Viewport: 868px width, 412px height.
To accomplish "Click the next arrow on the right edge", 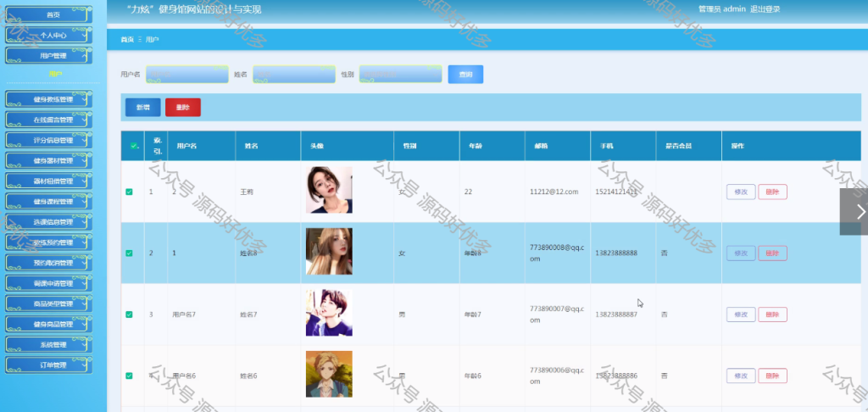I will [x=854, y=212].
